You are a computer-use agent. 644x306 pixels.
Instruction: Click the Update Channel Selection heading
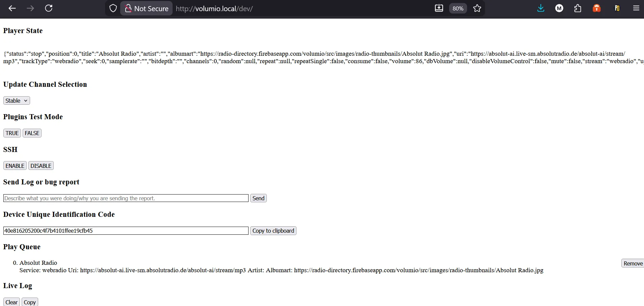(x=45, y=84)
